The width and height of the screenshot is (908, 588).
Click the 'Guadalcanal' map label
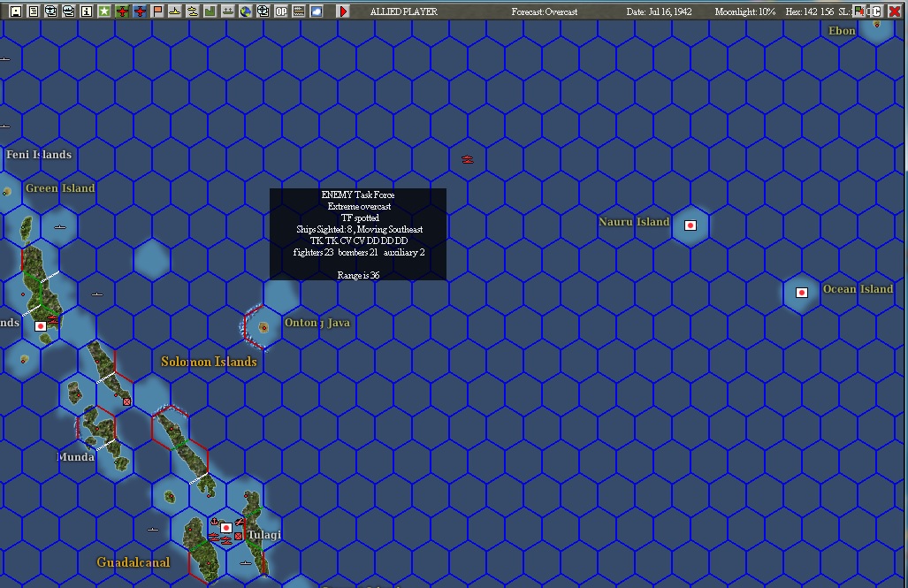click(134, 562)
